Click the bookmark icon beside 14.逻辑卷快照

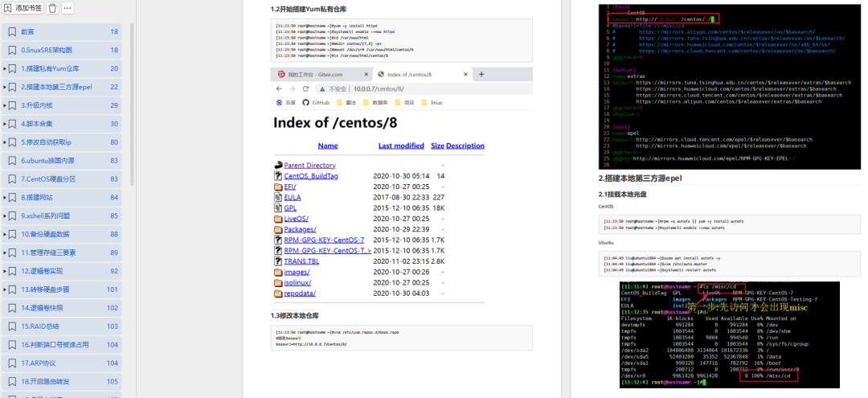coord(12,308)
